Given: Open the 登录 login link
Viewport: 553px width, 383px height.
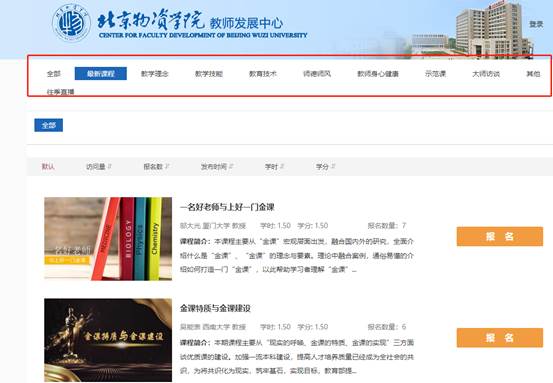Looking at the screenshot, I should coord(536,24).
